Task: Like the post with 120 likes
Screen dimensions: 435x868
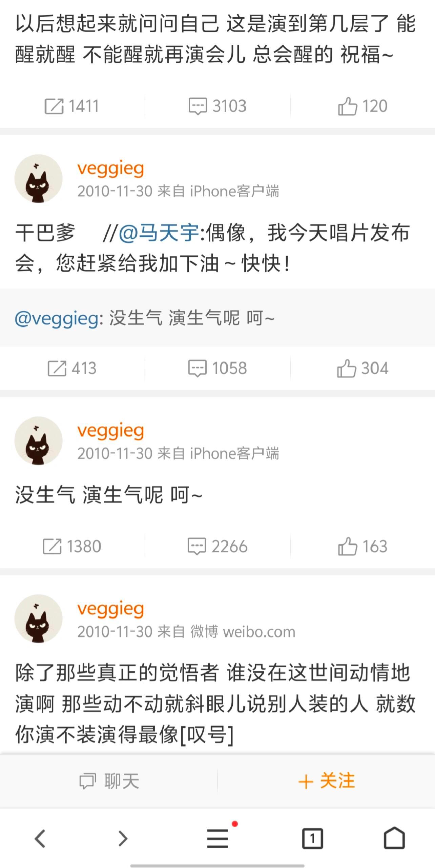Action: point(362,106)
